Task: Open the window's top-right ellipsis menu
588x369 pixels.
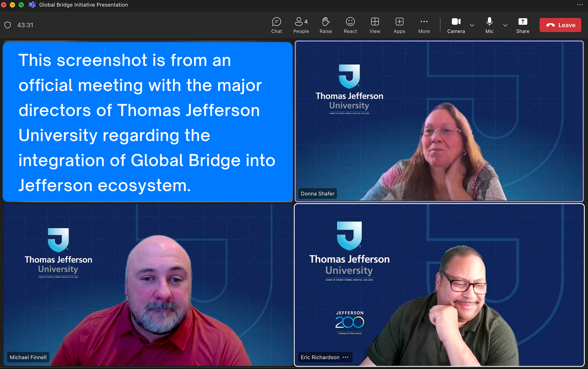Action: (x=580, y=5)
